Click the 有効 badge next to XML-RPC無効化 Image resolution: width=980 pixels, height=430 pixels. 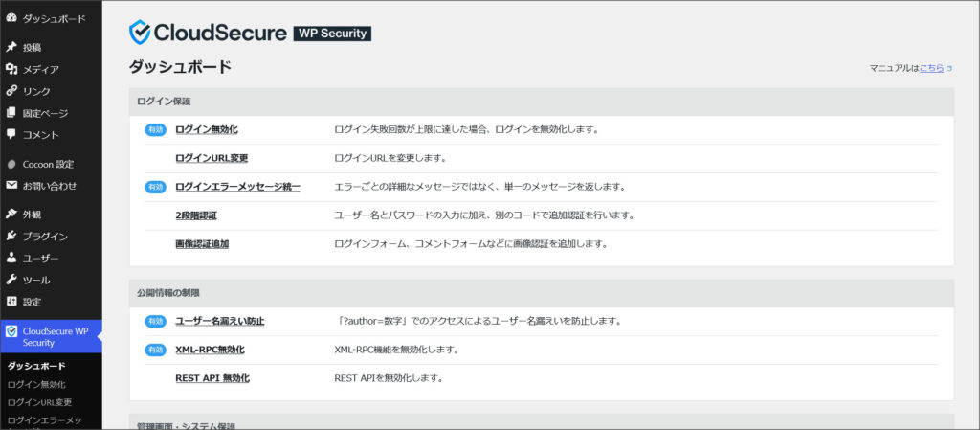pos(156,350)
